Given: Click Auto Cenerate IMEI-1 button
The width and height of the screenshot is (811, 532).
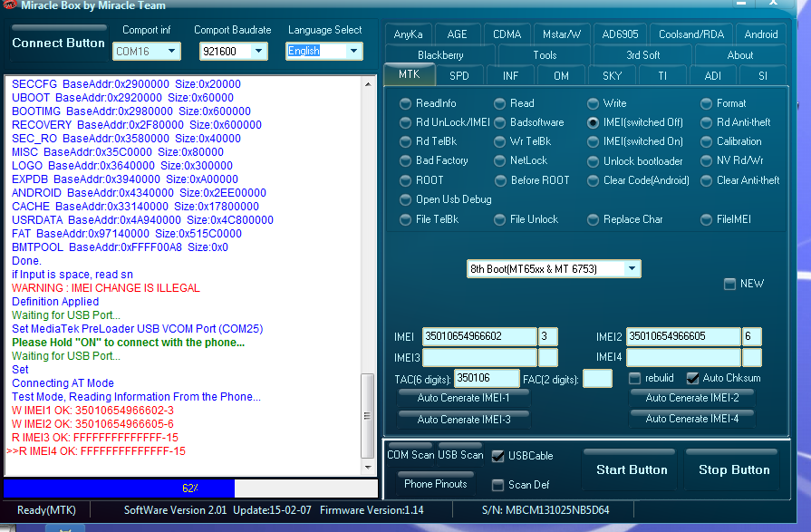Looking at the screenshot, I should point(463,398).
